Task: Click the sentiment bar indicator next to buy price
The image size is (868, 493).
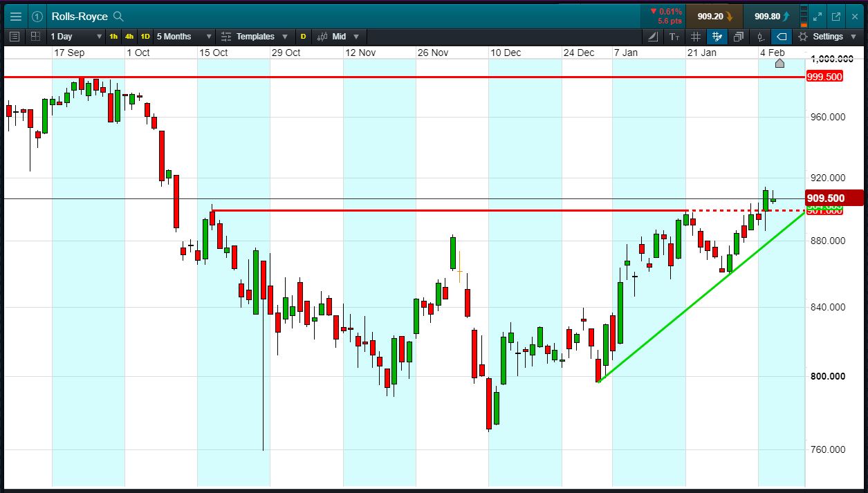Action: pos(803,16)
